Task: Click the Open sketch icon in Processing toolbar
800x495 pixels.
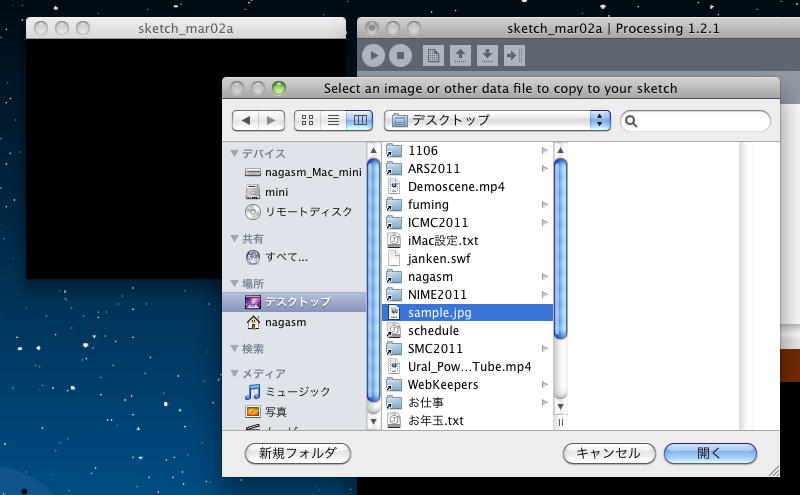Action: (460, 55)
